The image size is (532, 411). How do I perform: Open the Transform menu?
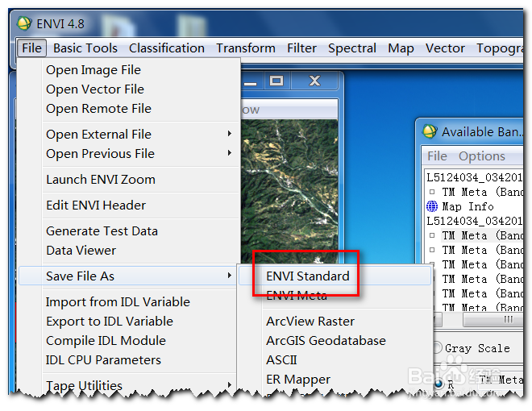click(246, 48)
